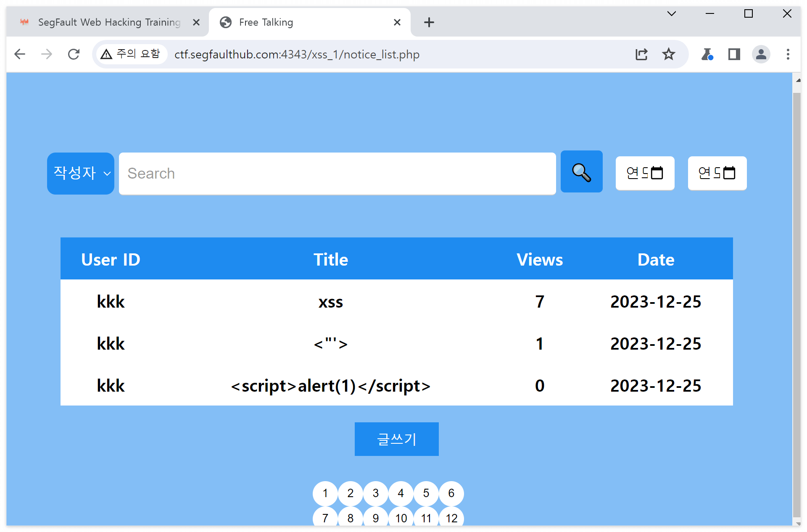The width and height of the screenshot is (807, 532).
Task: Toggle the browser side panel
Action: click(734, 54)
